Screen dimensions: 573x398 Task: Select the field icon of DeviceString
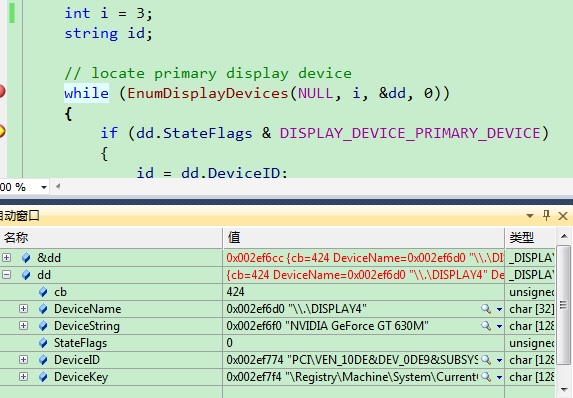(43, 326)
